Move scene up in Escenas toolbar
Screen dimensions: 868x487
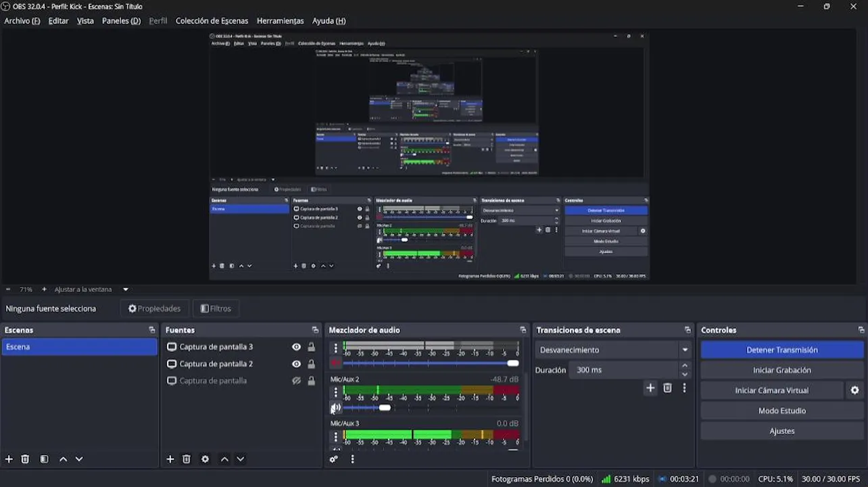click(63, 459)
